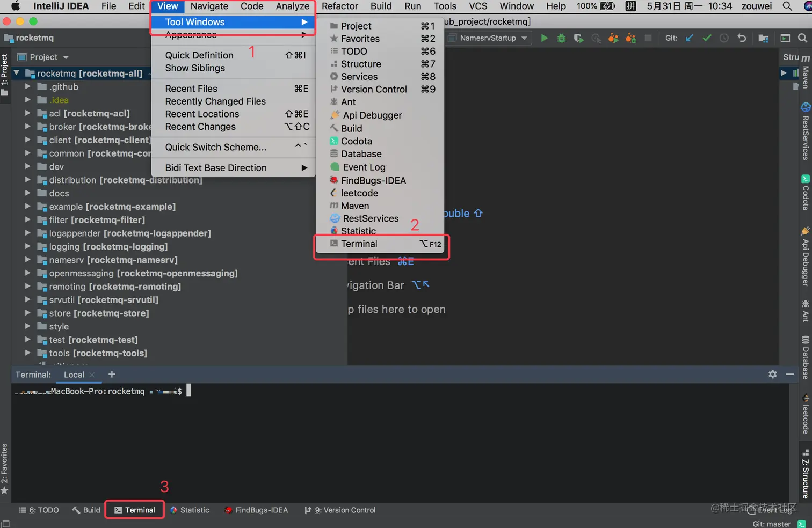812x528 pixels.
Task: Select Recent Files menu entry
Action: 234,89
